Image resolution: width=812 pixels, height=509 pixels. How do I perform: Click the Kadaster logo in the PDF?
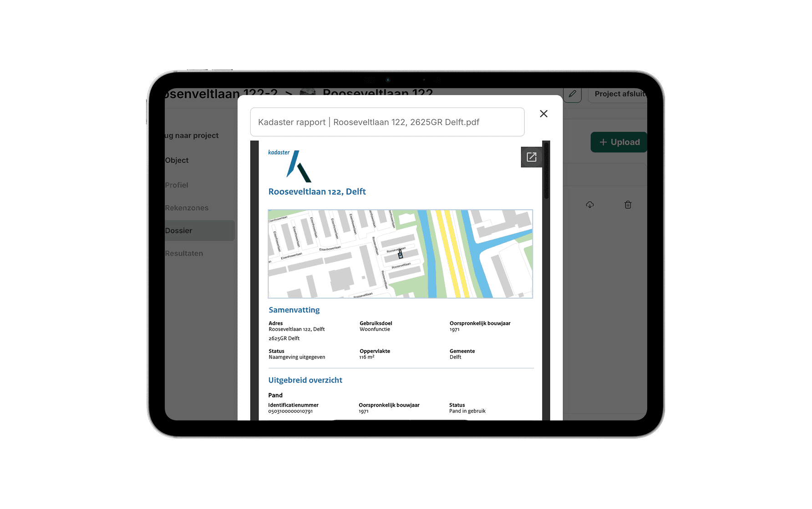click(289, 166)
